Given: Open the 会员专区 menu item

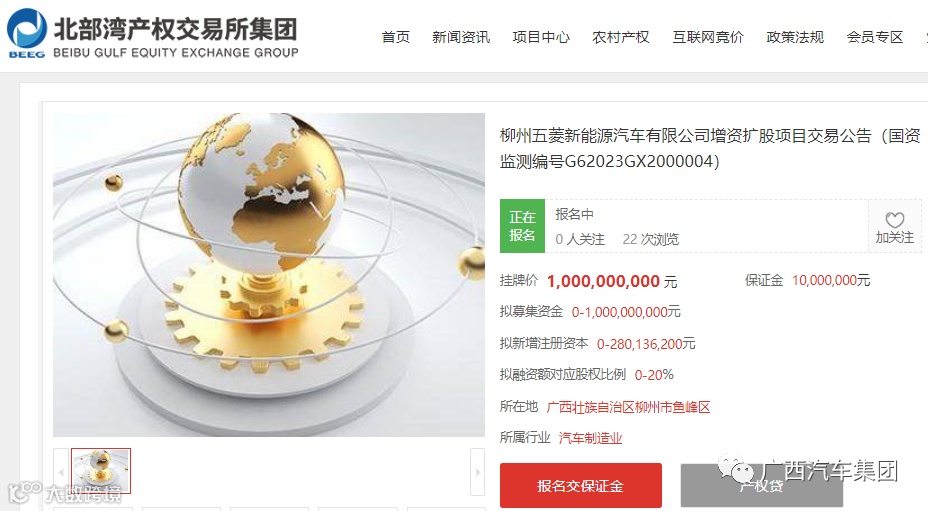Looking at the screenshot, I should (875, 37).
